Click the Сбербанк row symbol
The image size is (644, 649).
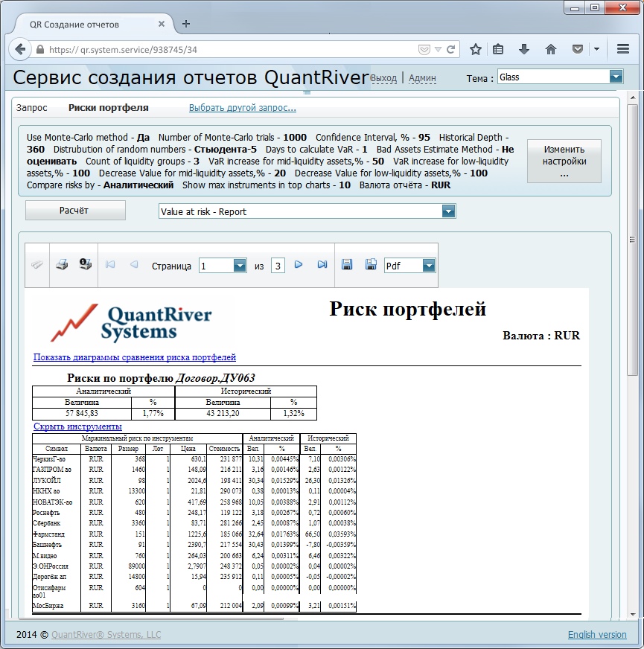[46, 523]
